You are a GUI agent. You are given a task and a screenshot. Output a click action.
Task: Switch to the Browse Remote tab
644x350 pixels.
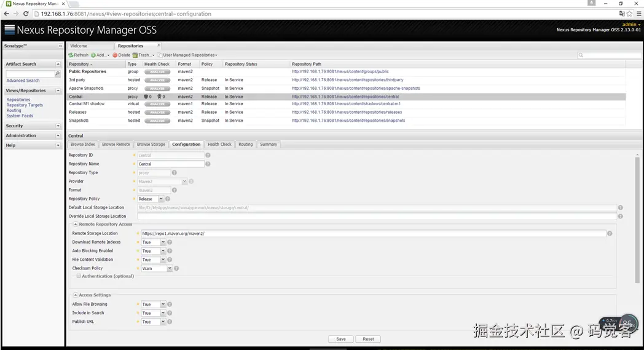(x=116, y=145)
